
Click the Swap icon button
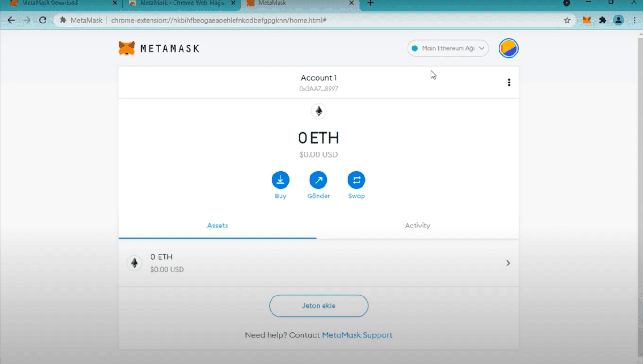tap(356, 180)
